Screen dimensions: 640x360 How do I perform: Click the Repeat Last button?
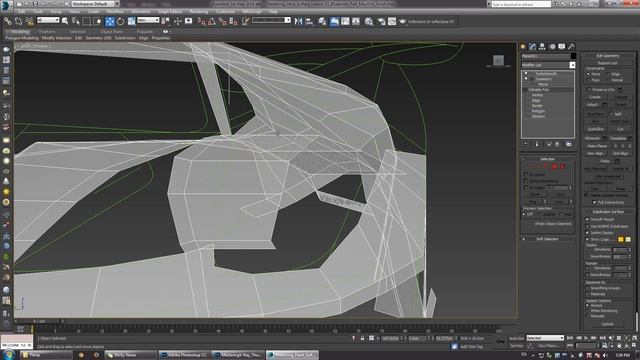click(608, 63)
